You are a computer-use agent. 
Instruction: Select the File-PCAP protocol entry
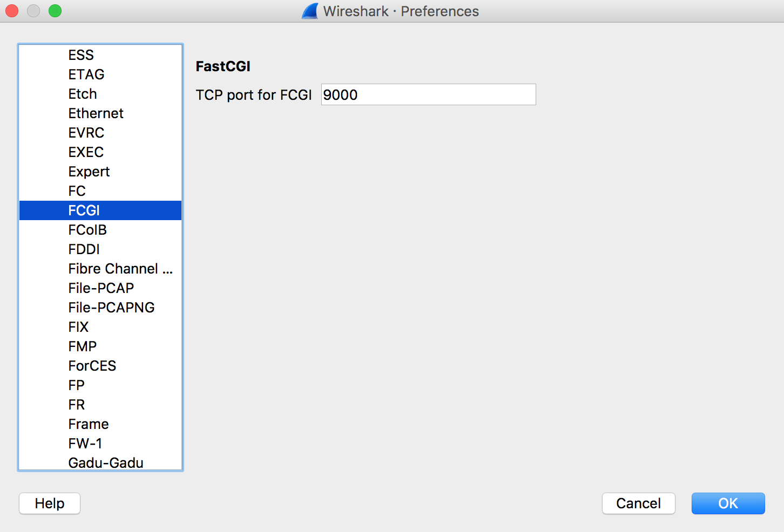tap(101, 288)
